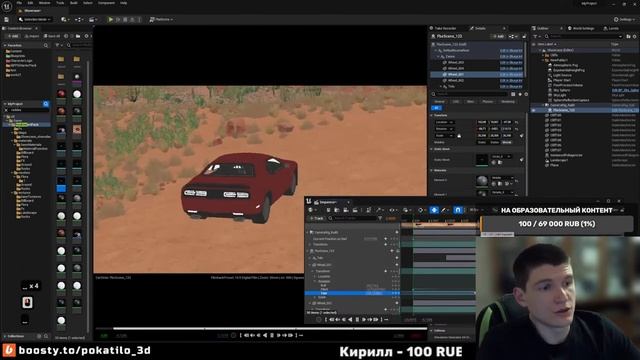Screen dimensions: 640x360
Task: Click the Add Track button in Sequencer
Action: point(316,218)
